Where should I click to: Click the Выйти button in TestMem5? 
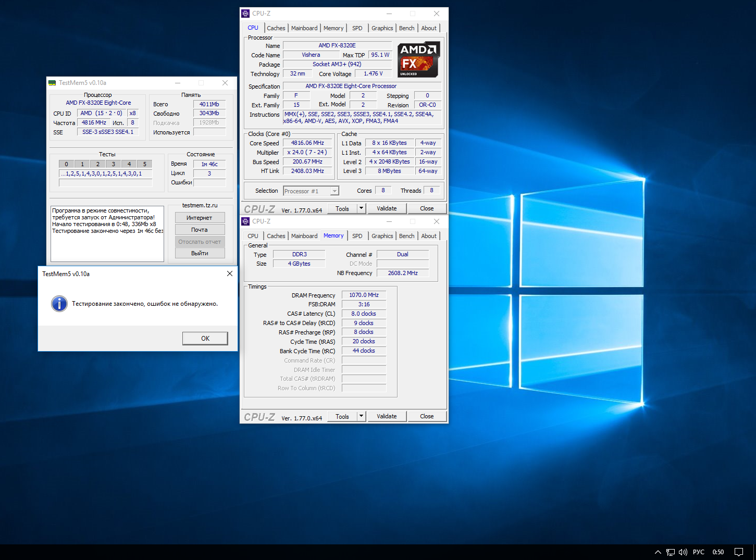[x=200, y=253]
